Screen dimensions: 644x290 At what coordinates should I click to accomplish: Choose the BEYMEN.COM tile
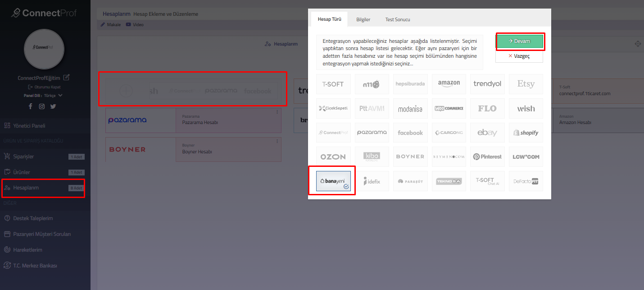tap(449, 157)
